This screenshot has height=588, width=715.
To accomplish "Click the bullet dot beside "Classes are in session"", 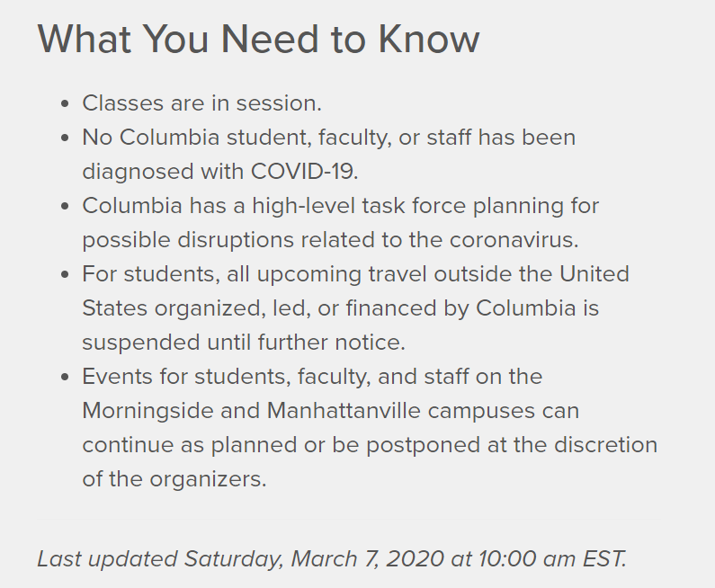I will pos(65,104).
